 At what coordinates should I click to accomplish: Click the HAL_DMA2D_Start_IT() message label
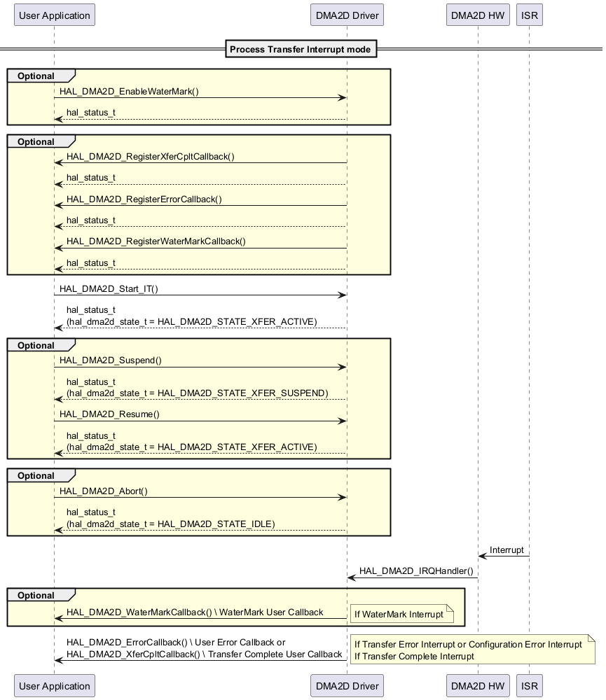(x=109, y=288)
